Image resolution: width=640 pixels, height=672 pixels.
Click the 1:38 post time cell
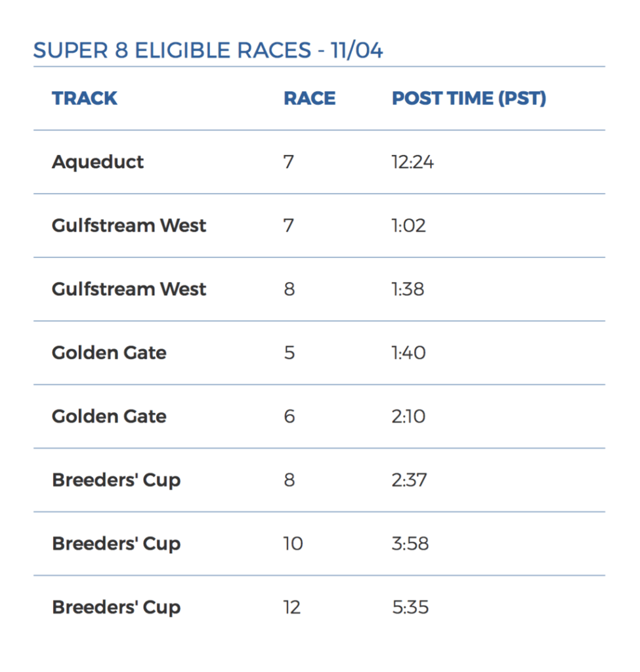[x=408, y=289]
